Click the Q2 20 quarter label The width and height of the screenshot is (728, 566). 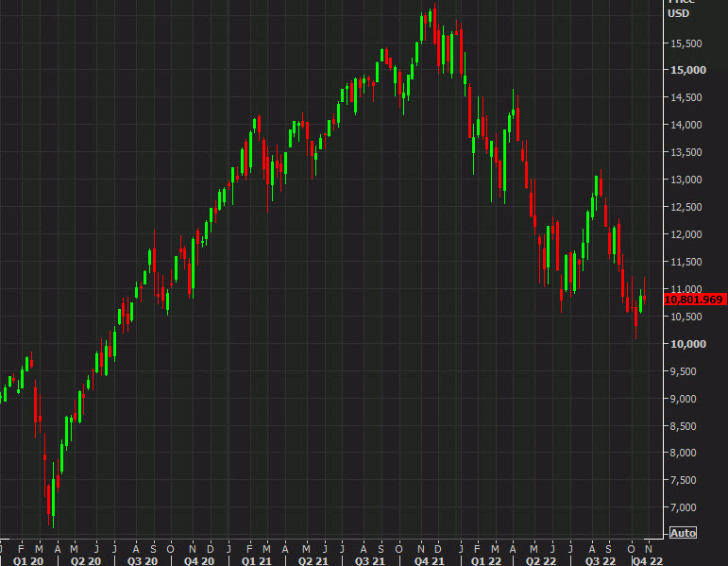pyautogui.click(x=85, y=561)
